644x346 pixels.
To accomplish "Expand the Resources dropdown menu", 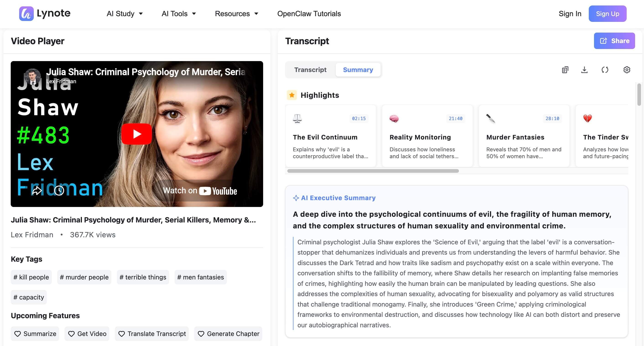I will [x=236, y=14].
